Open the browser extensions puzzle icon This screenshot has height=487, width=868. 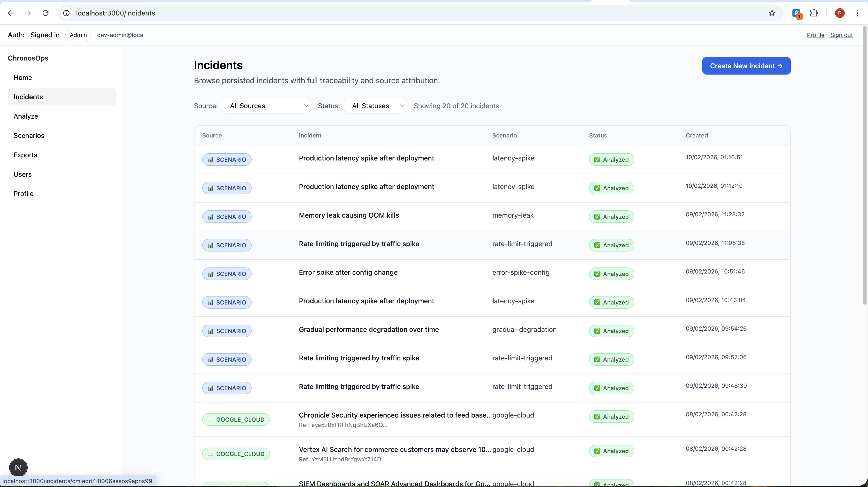(x=814, y=13)
